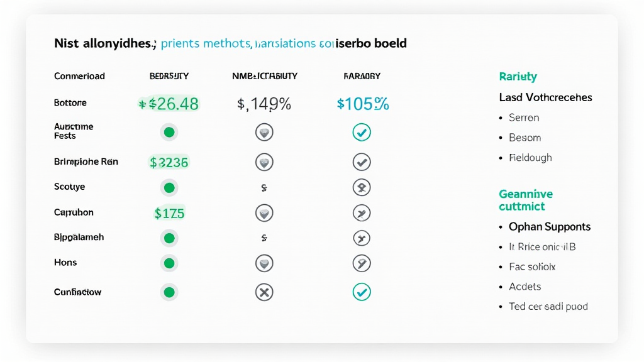Image resolution: width=644 pixels, height=362 pixels.
Task: Click the gray shield icon in the Capjuhon row
Action: coord(264,213)
